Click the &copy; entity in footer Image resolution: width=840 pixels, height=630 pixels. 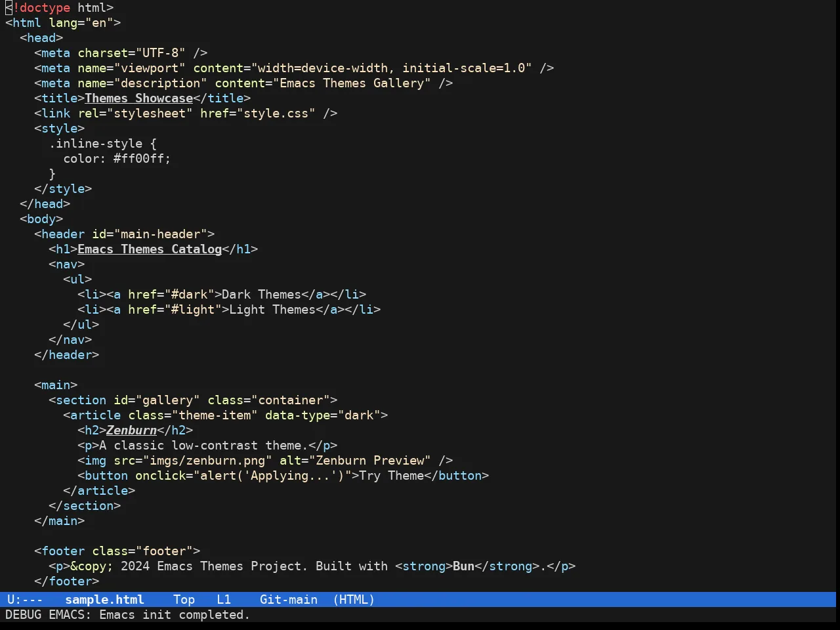(x=92, y=566)
